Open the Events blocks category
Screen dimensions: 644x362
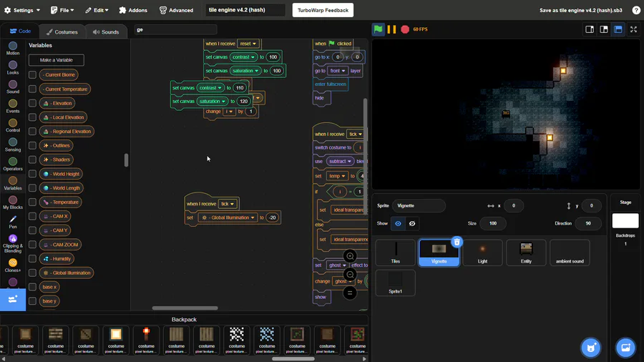13,106
